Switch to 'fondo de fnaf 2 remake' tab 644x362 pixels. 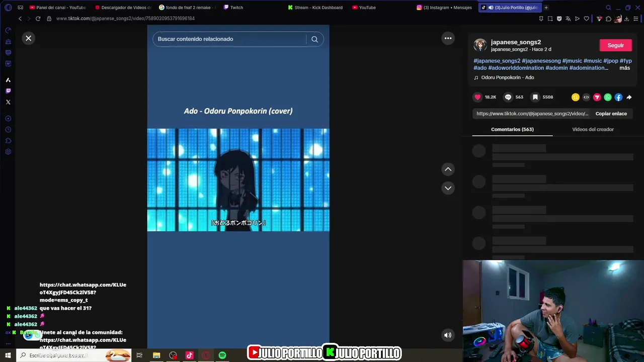pyautogui.click(x=187, y=8)
